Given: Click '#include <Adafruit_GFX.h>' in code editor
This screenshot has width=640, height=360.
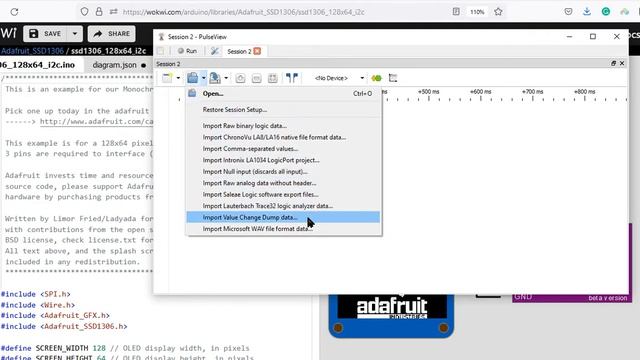Looking at the screenshot, I should click(55, 316).
